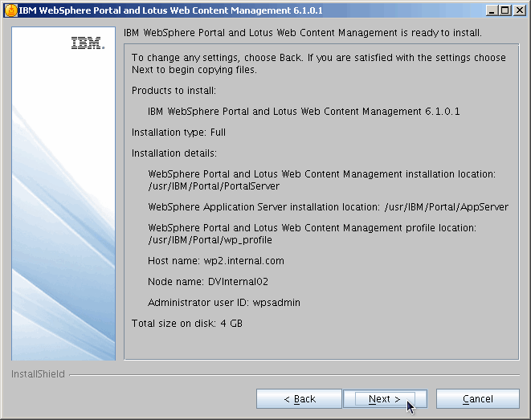The height and width of the screenshot is (420, 531).
Task: Click the IBM logo in side panel
Action: pos(87,43)
